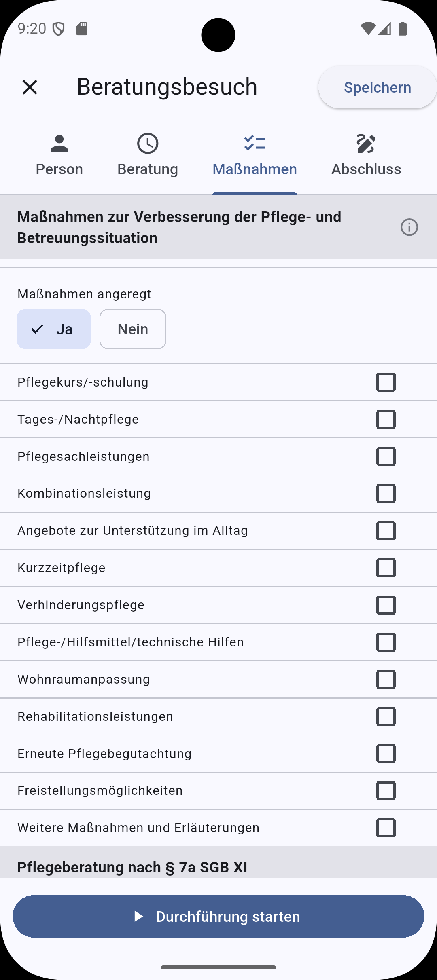
Task: Enable Wohnraumanpassung
Action: coord(386,679)
